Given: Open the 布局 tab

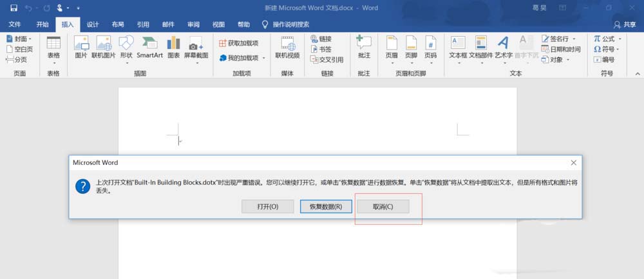Looking at the screenshot, I should click(x=118, y=24).
